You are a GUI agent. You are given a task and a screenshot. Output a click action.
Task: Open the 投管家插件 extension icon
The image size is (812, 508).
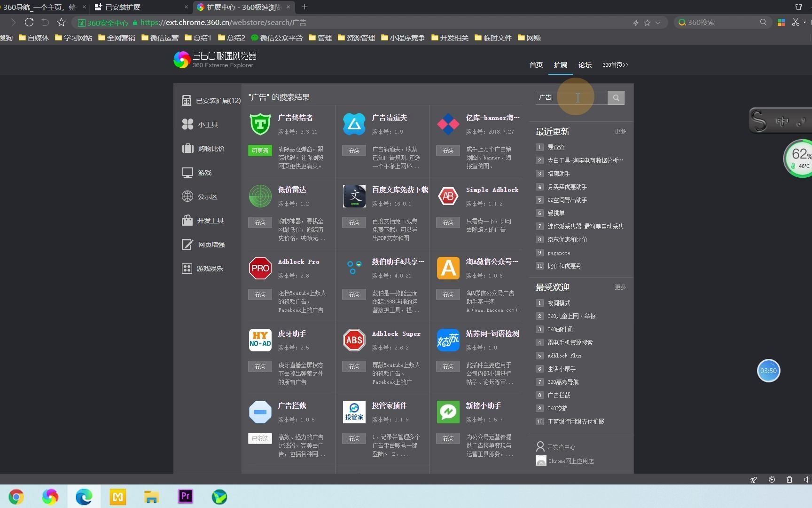pyautogui.click(x=354, y=412)
